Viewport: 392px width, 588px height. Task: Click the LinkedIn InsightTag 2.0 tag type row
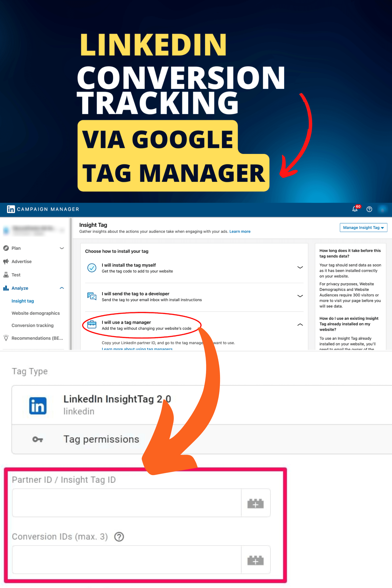click(201, 405)
